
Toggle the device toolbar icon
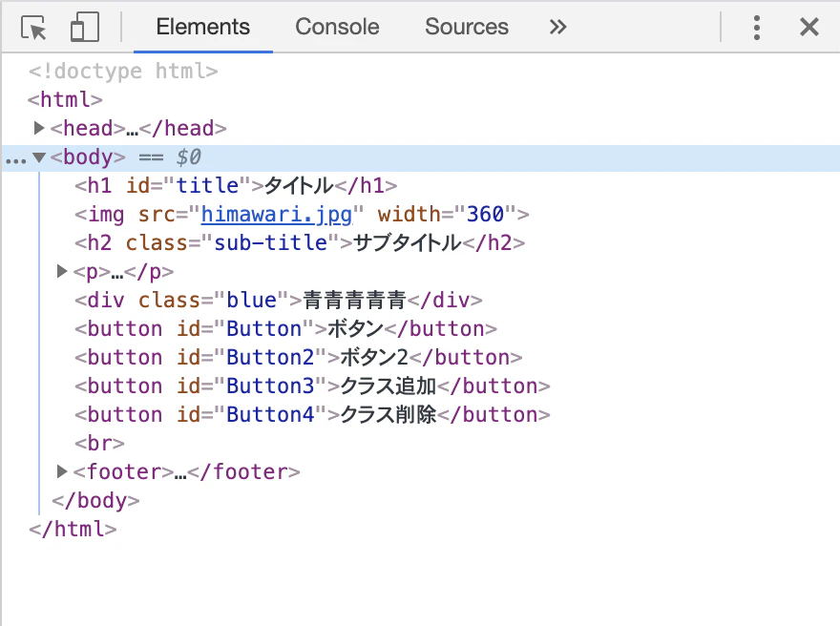85,27
